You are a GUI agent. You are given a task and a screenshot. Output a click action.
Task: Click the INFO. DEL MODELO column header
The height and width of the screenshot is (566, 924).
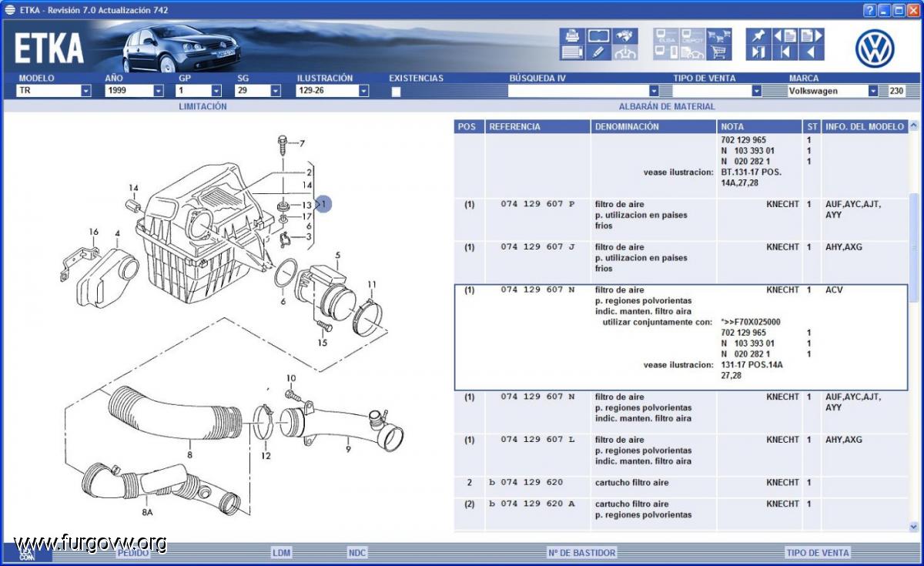point(864,126)
